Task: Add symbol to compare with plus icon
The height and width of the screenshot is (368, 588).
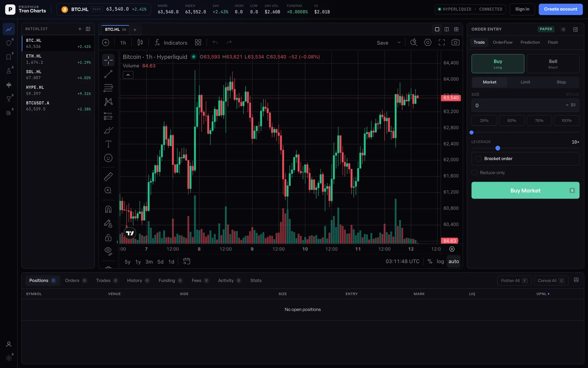Action: (106, 43)
